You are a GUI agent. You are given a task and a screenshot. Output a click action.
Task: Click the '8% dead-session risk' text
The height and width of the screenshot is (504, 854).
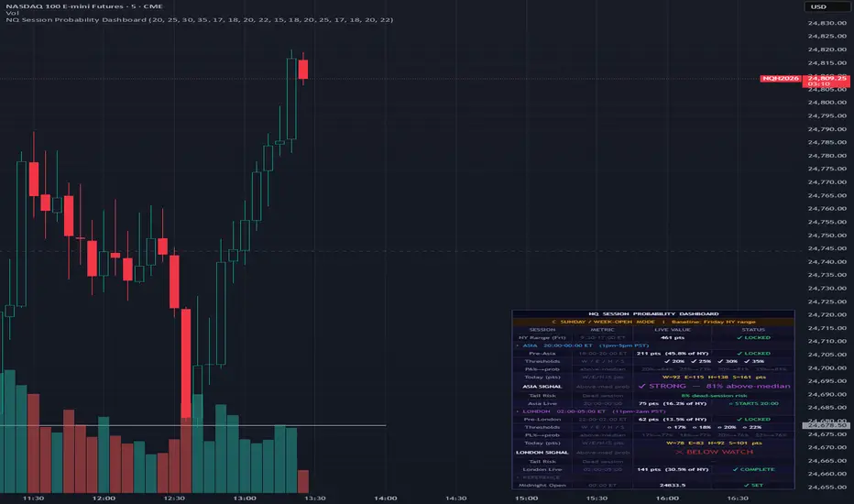pos(714,396)
